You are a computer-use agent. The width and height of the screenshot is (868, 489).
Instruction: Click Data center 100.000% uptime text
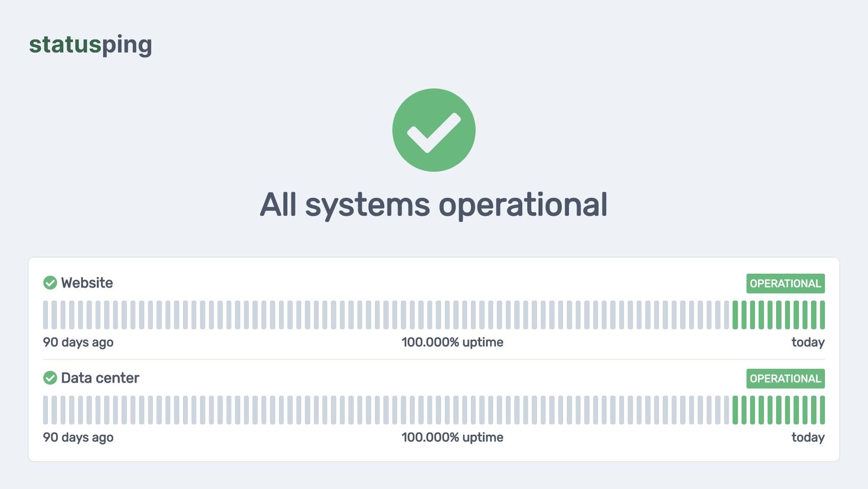(x=452, y=437)
